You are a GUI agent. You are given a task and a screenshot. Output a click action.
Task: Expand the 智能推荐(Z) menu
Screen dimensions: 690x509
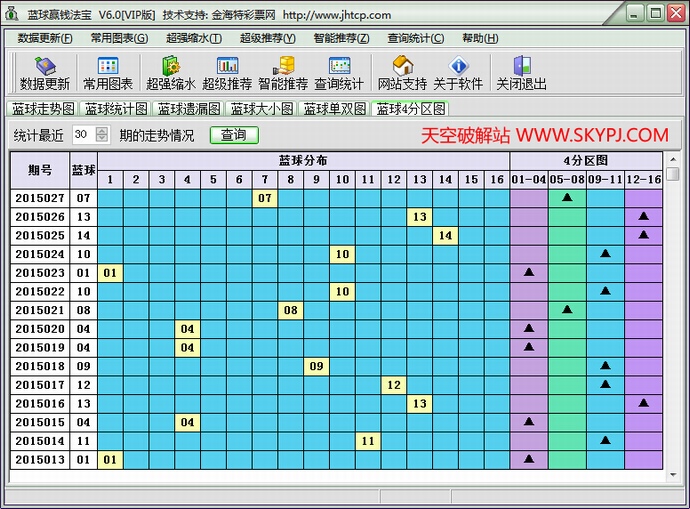pos(341,38)
